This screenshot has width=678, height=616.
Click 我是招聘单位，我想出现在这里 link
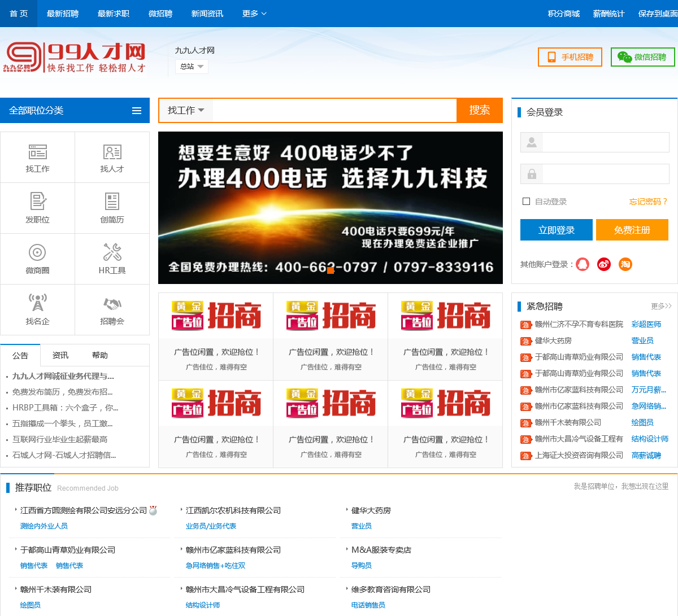(x=621, y=486)
